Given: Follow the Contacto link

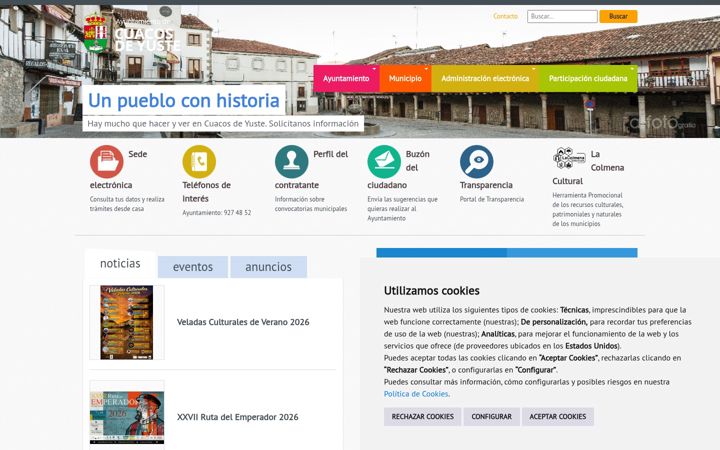Looking at the screenshot, I should 505,16.
